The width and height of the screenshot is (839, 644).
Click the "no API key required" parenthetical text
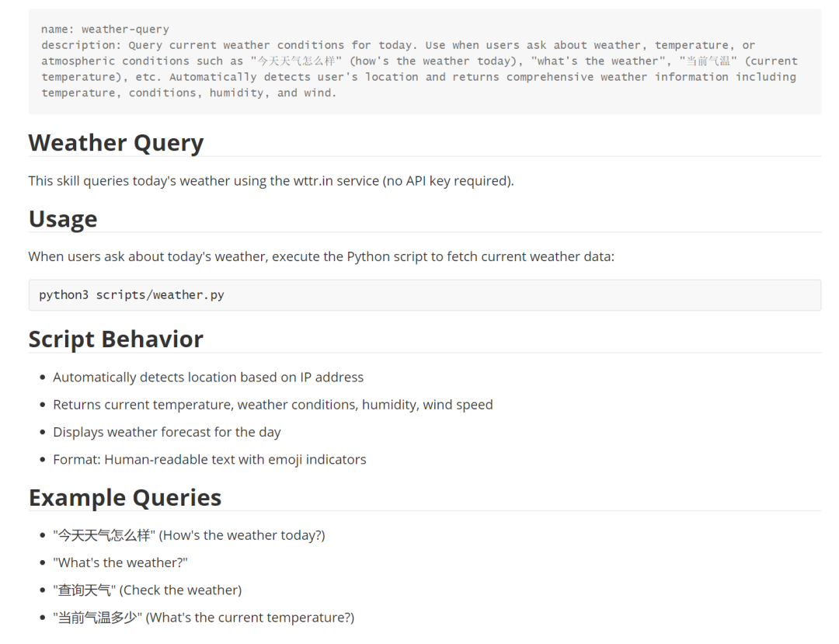pos(447,181)
